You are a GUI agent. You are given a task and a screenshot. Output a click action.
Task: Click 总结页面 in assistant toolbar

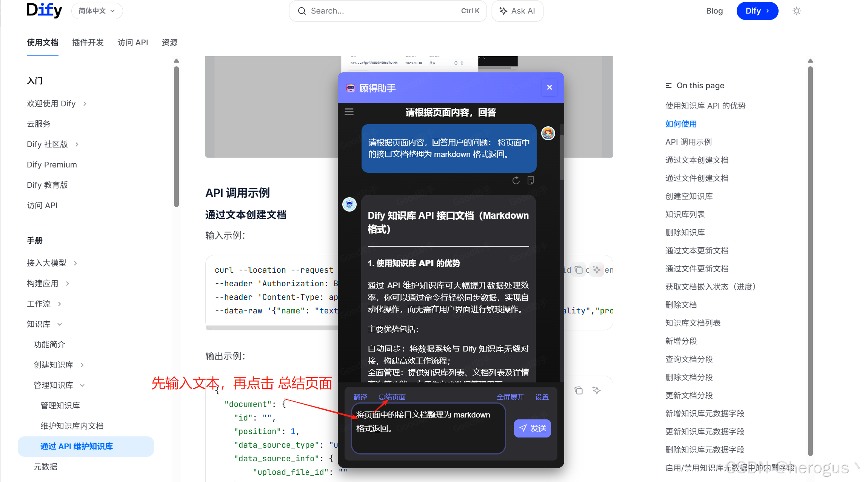[x=392, y=397]
